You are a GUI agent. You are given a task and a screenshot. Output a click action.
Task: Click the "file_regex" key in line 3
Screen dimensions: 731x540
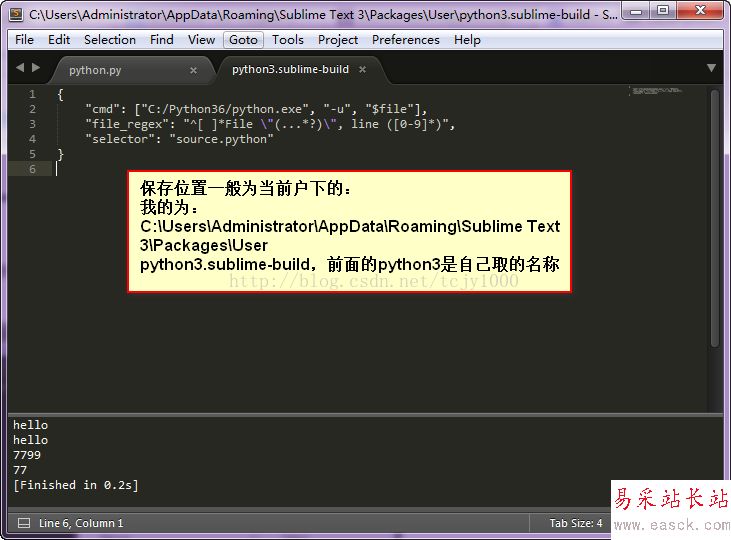pos(127,125)
